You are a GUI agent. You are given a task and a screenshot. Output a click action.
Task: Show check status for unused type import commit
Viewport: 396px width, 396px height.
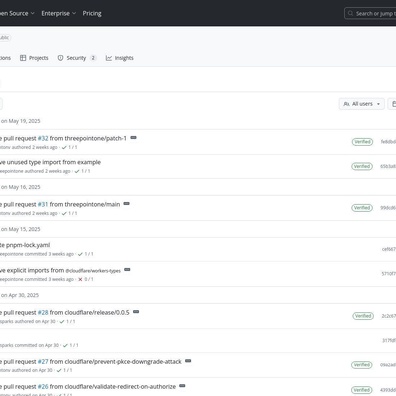click(82, 171)
